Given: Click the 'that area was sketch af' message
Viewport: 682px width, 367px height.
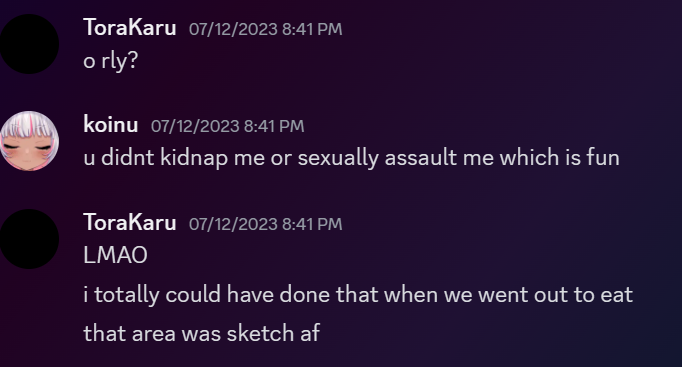Looking at the screenshot, I should pyautogui.click(x=201, y=334).
